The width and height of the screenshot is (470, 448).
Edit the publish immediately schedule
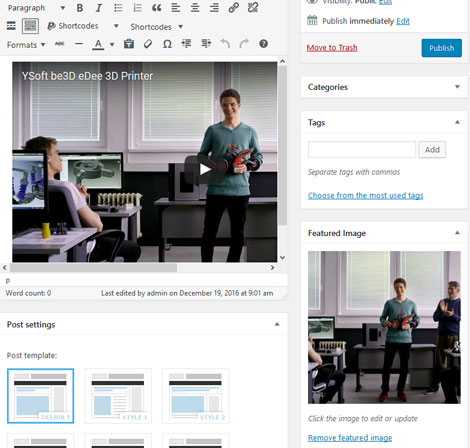[x=403, y=21]
